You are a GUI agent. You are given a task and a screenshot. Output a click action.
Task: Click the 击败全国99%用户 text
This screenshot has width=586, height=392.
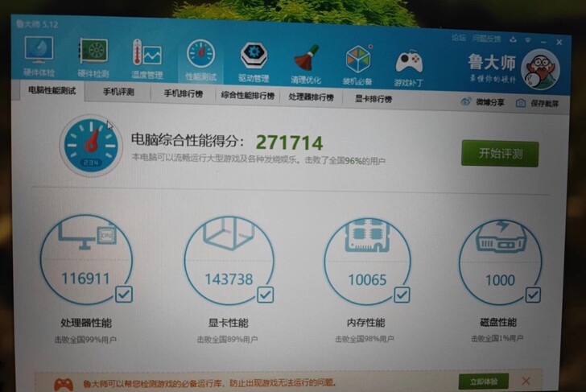(85, 340)
